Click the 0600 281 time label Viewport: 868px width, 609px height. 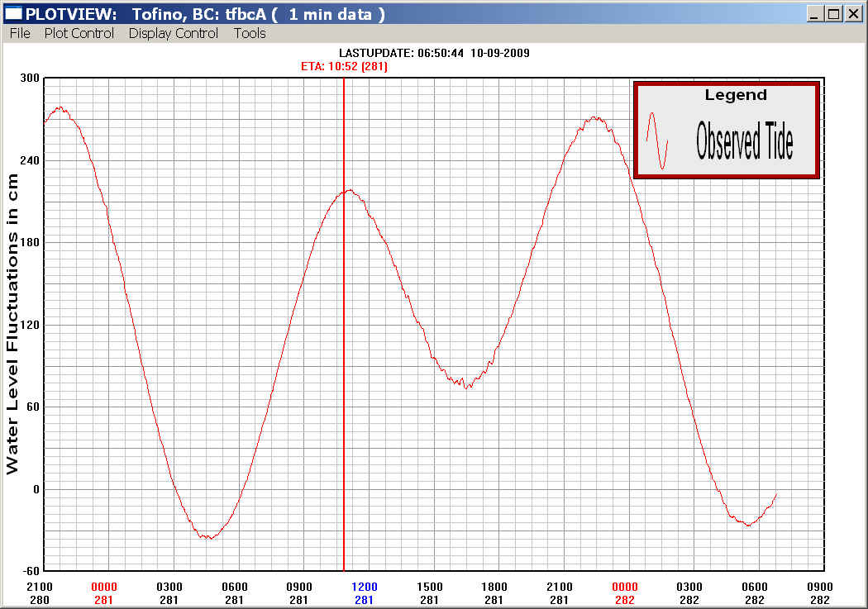pyautogui.click(x=234, y=593)
